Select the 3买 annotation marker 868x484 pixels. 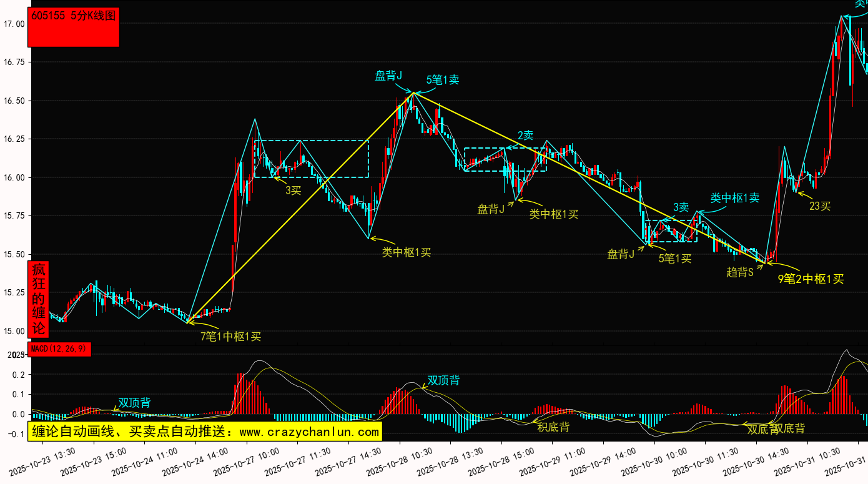pyautogui.click(x=293, y=190)
